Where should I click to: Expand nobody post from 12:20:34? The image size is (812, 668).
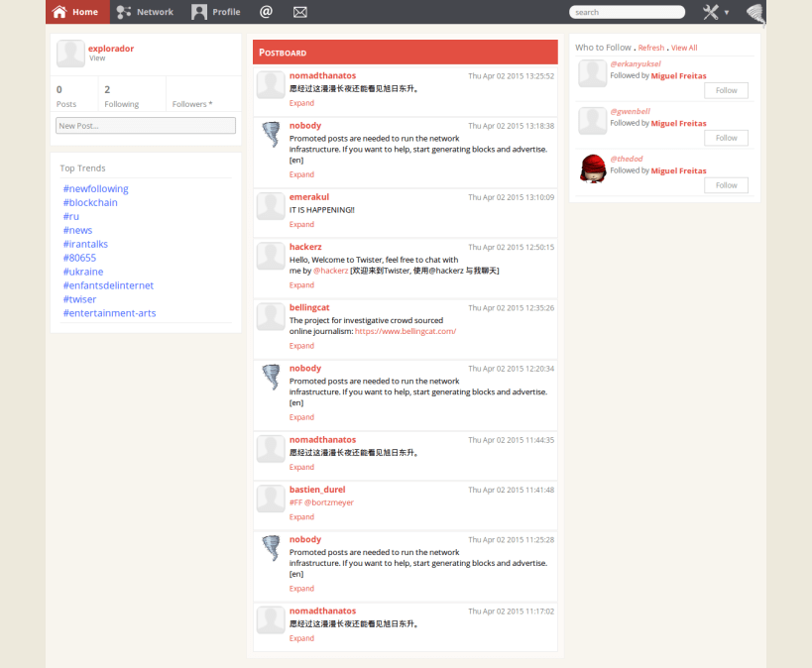point(301,417)
